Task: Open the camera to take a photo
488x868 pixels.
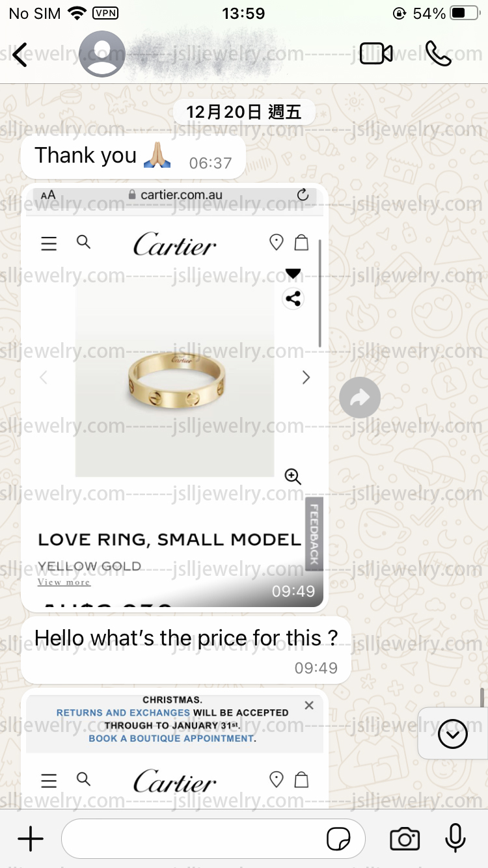Action: tap(405, 839)
